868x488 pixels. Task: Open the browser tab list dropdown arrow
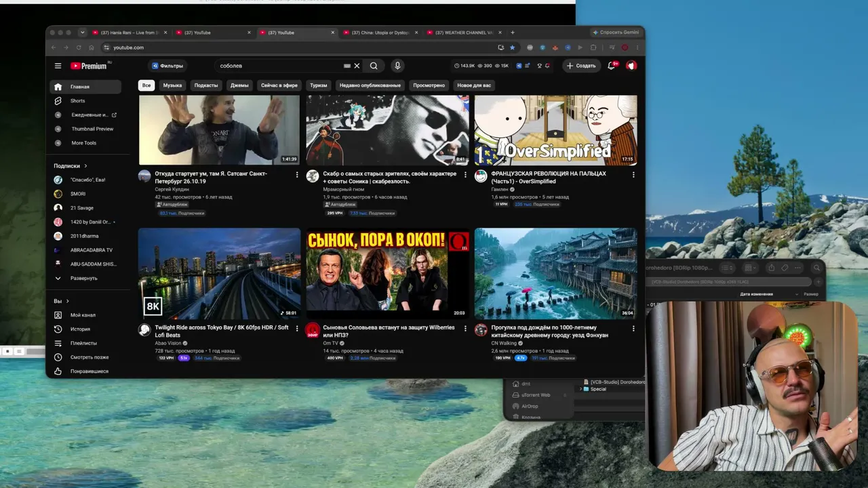82,33
